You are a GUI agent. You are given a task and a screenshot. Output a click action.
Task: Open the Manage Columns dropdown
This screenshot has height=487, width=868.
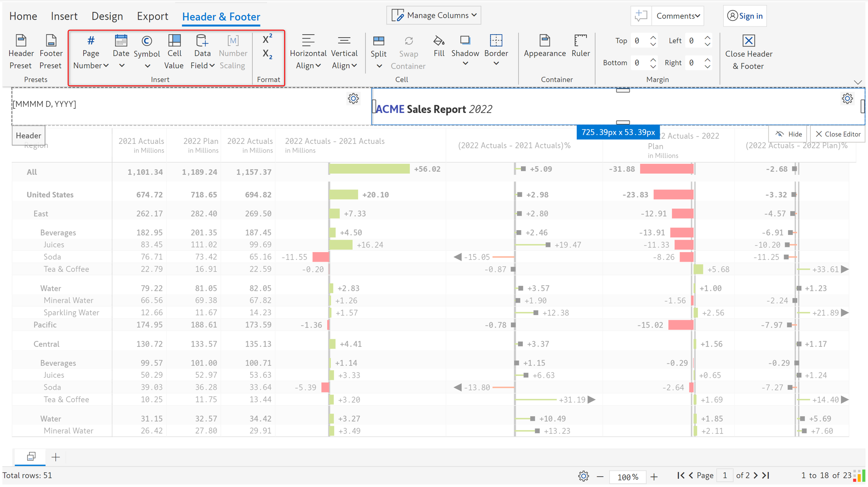434,15
